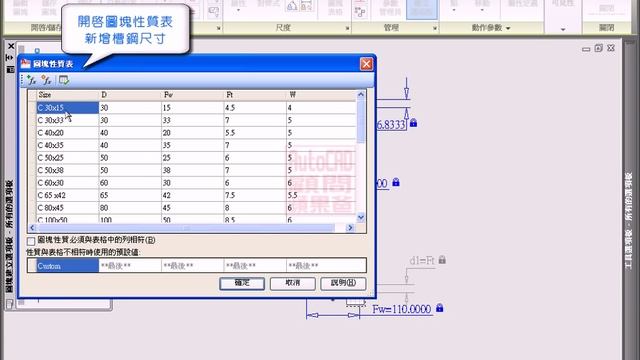Click the Ft value 5.5 cell
This screenshot has width=640, height=360.
point(255,133)
